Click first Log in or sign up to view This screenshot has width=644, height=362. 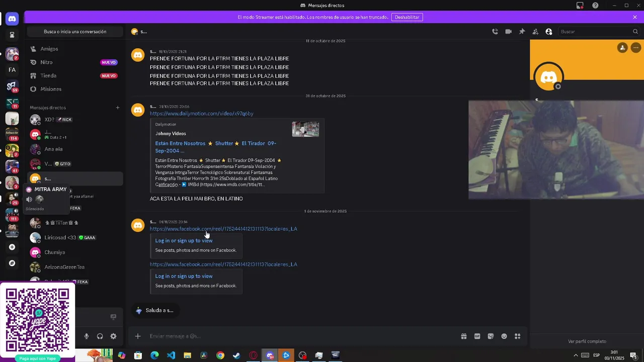pyautogui.click(x=184, y=241)
